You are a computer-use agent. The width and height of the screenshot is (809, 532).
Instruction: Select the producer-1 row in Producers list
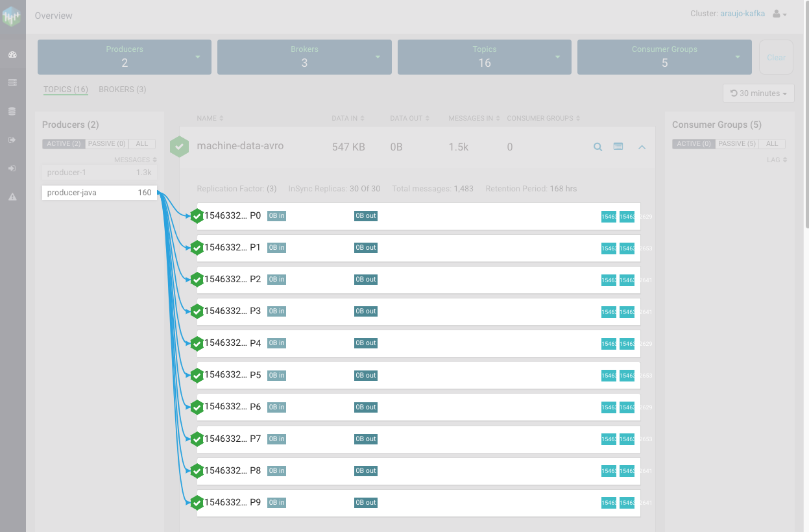99,173
